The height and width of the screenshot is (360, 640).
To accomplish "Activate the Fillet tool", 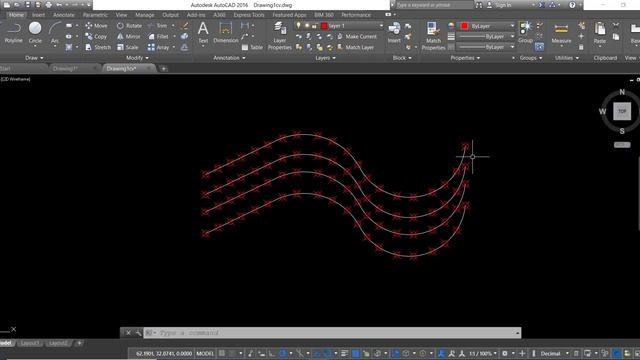I will click(x=158, y=36).
